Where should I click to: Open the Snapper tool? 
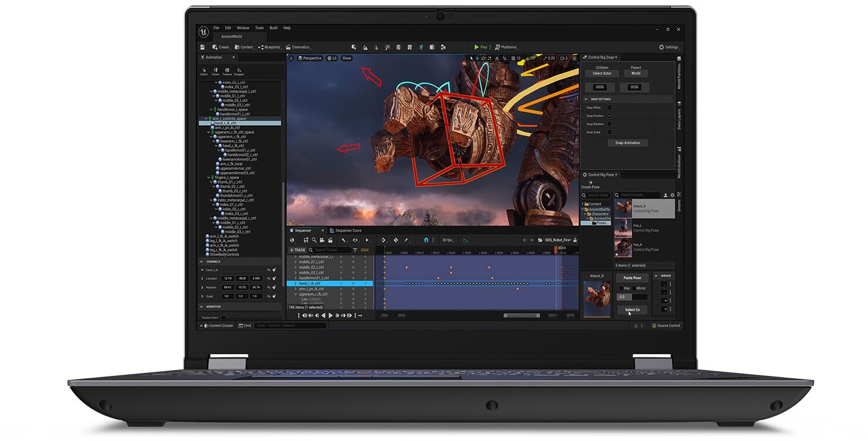click(239, 71)
